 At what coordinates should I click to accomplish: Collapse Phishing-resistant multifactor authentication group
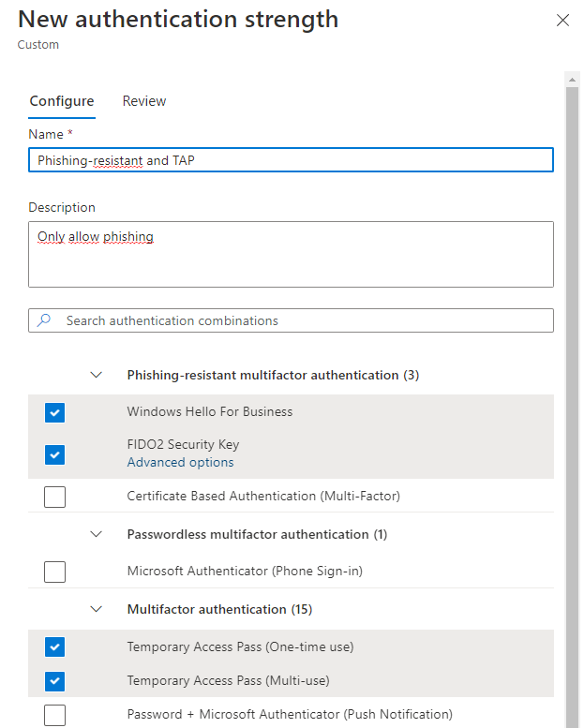[x=97, y=375]
